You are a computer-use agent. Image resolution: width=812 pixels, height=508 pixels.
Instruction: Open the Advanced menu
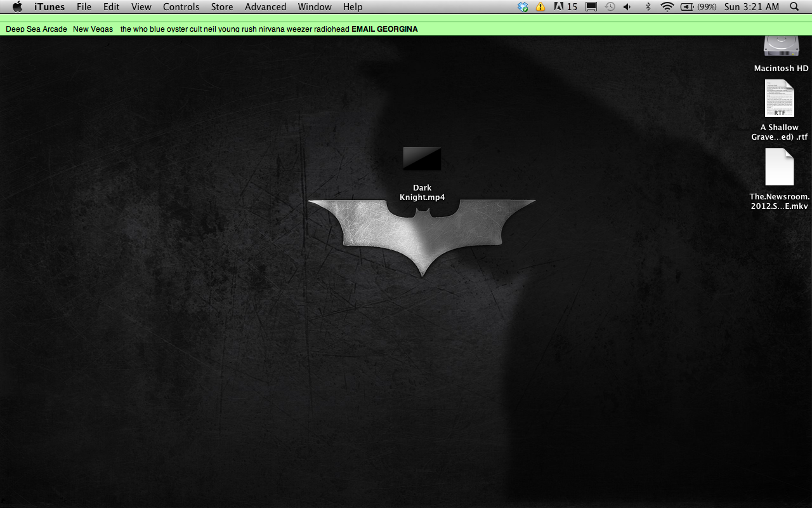(x=265, y=7)
